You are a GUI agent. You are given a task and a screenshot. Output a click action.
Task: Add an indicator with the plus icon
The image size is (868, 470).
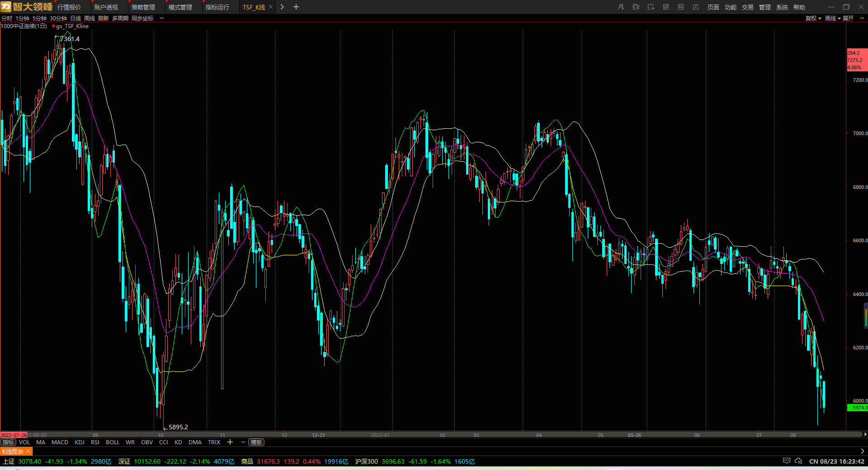(x=230, y=442)
